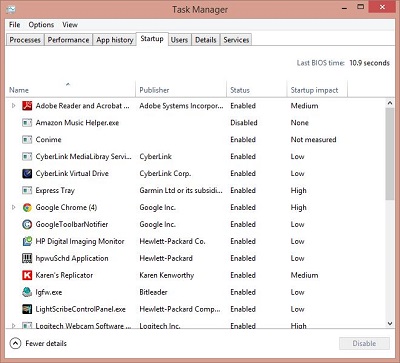Select the Google Chrome icon in list
This screenshot has height=363, width=400.
[27, 207]
